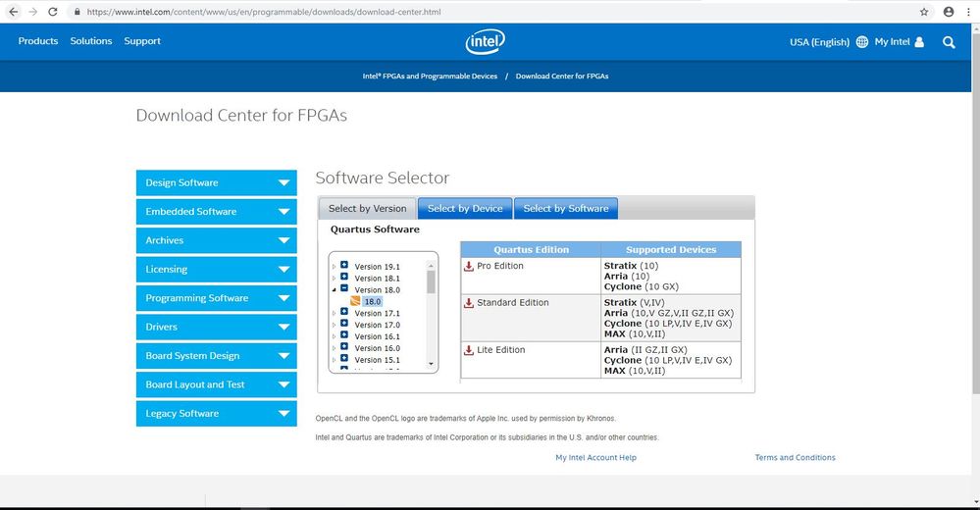Collapse Version 18.0 with minus box
Viewport: 980px width, 510px height.
[x=343, y=288]
